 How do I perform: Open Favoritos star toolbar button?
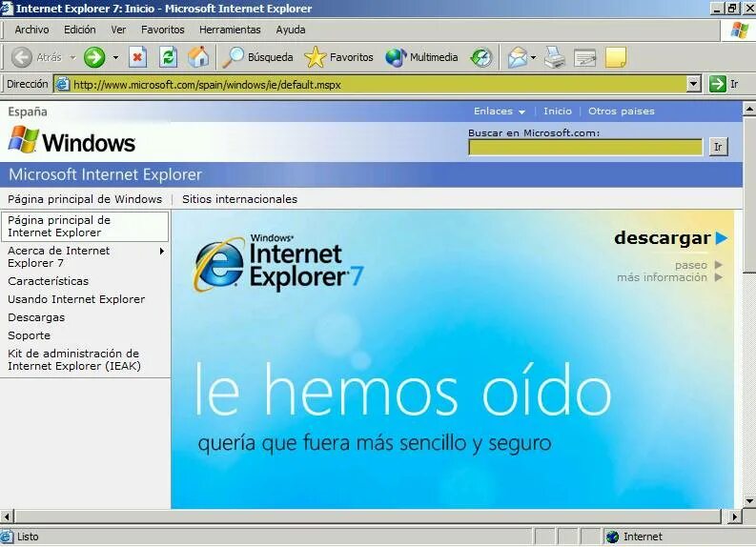pyautogui.click(x=338, y=57)
